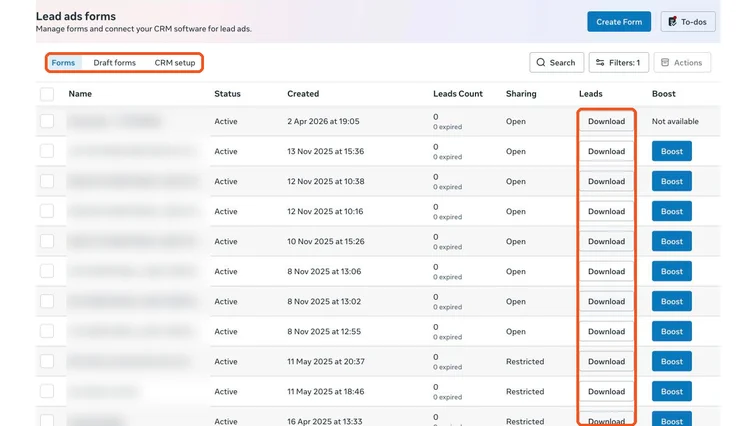Tick the select-all checkbox in header
756x426 pixels.
point(47,94)
